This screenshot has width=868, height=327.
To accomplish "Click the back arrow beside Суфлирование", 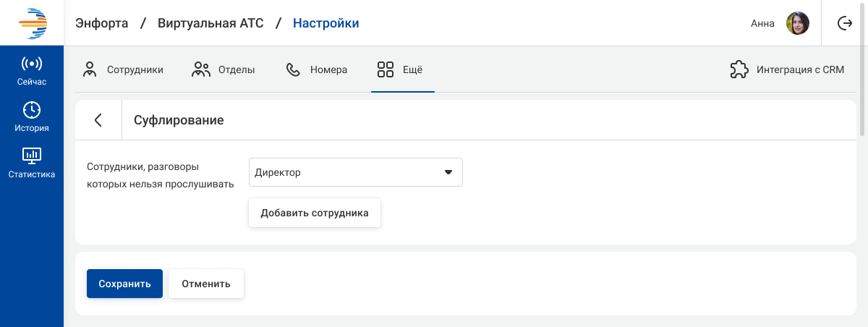I will [98, 120].
